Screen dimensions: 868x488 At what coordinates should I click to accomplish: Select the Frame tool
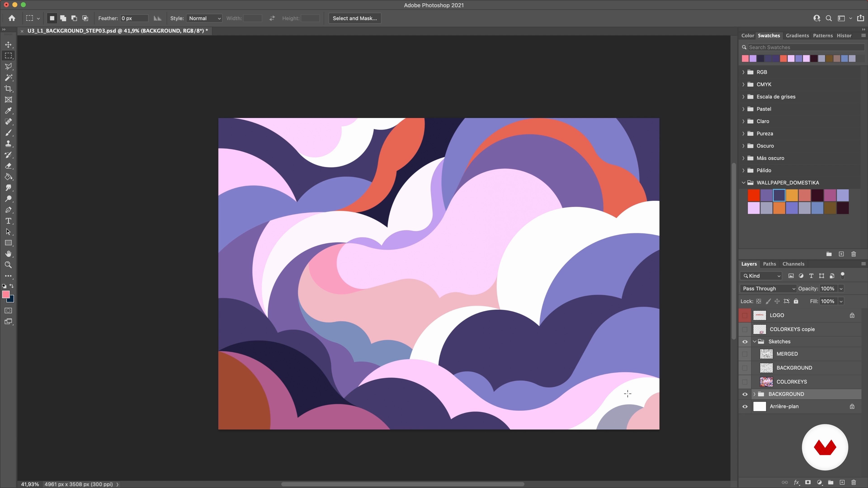[8, 100]
